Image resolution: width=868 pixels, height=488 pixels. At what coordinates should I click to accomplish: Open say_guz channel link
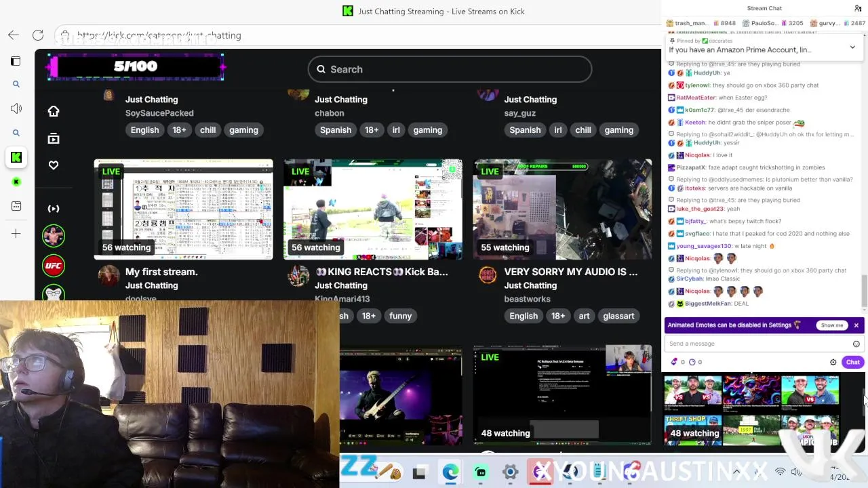point(520,113)
